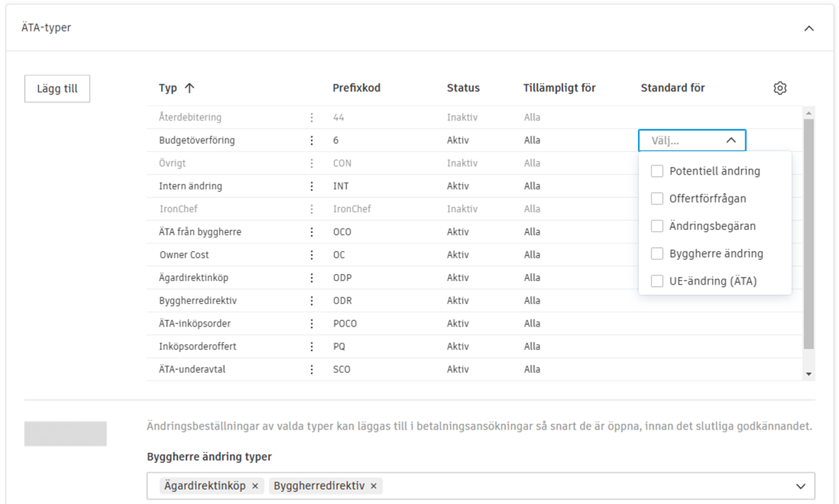839x504 pixels.
Task: Collapse the ÄTA-typer section chevron
Action: coord(808,28)
